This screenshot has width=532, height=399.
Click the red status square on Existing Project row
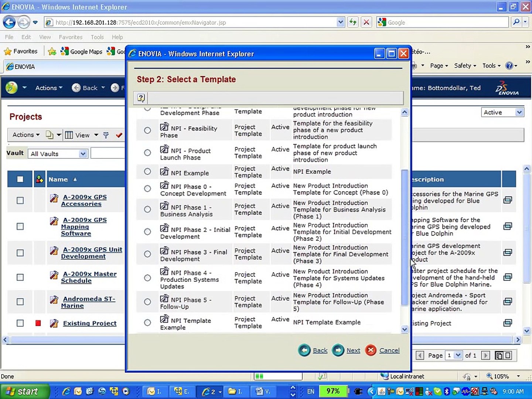(x=38, y=323)
